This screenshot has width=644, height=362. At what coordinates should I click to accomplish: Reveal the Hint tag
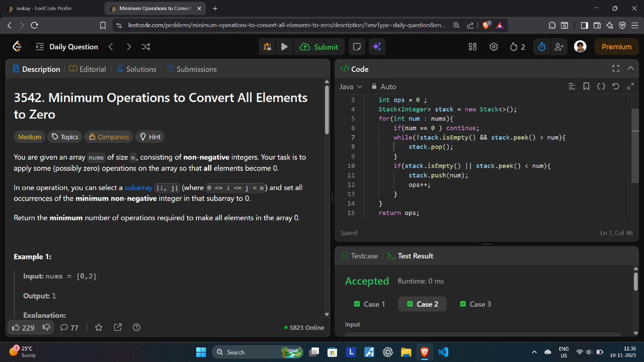[x=150, y=137]
